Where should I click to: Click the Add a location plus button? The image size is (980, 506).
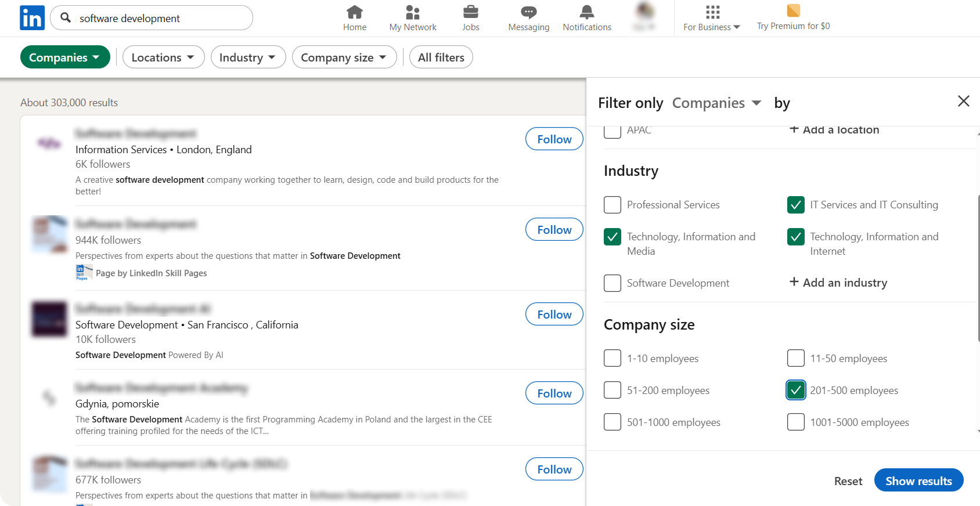click(834, 130)
